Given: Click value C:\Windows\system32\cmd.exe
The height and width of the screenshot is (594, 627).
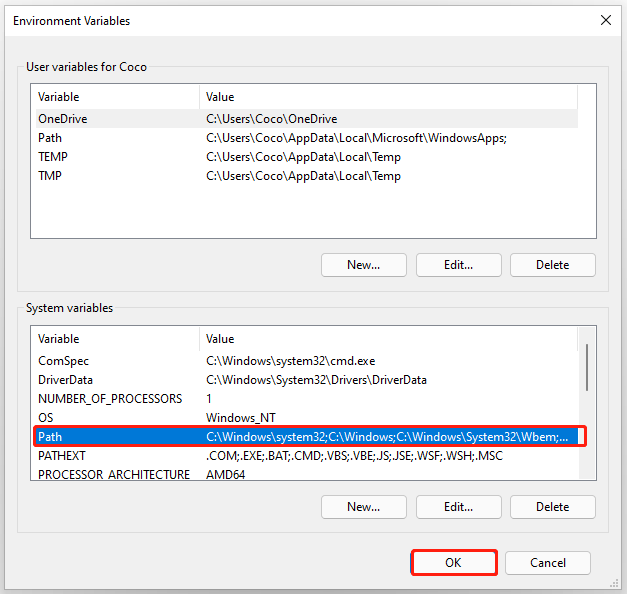Looking at the screenshot, I should coord(290,361).
